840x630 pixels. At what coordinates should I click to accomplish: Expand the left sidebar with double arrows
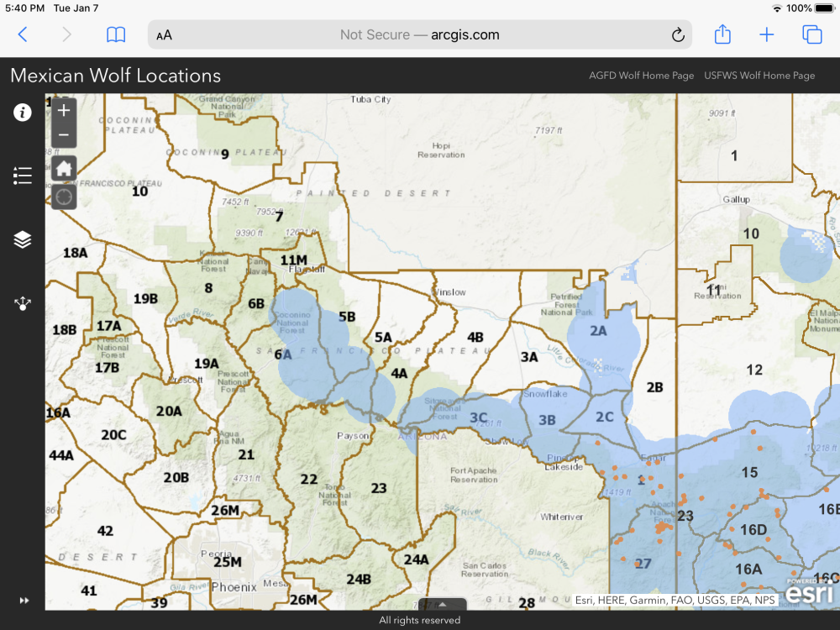(24, 601)
